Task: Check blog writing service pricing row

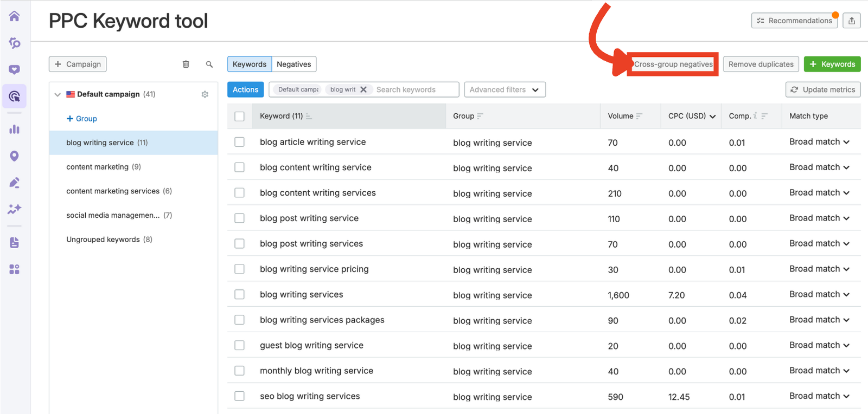Action: [x=239, y=269]
